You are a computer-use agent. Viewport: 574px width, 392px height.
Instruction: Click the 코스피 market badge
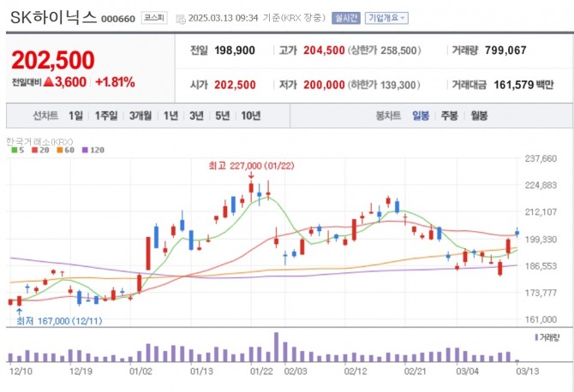pyautogui.click(x=154, y=18)
